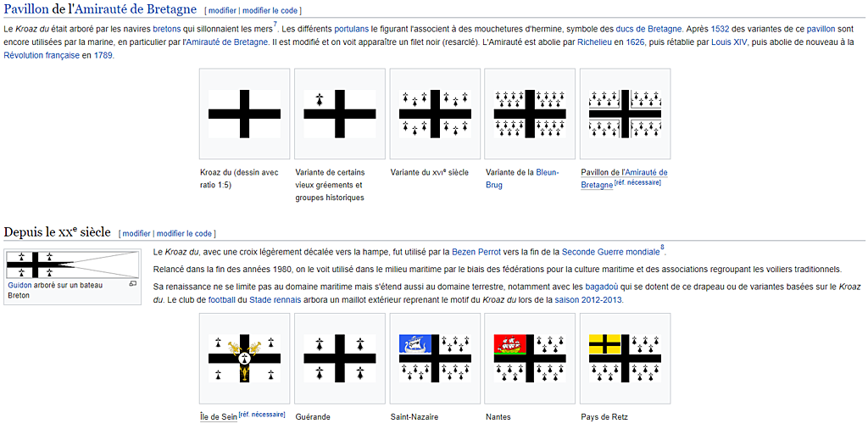Open the Saint-Nazaire flag image
This screenshot has height=446, width=868.
point(435,358)
